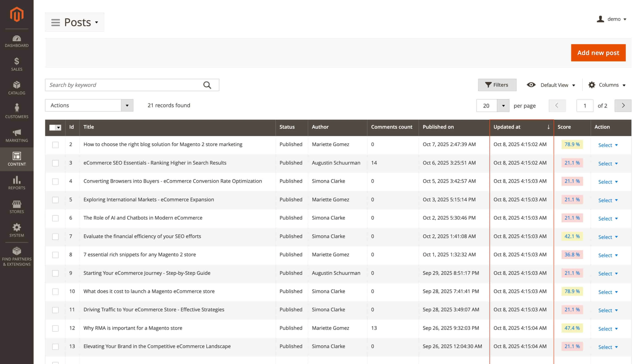Open the Dashboard sidebar icon

(x=17, y=39)
